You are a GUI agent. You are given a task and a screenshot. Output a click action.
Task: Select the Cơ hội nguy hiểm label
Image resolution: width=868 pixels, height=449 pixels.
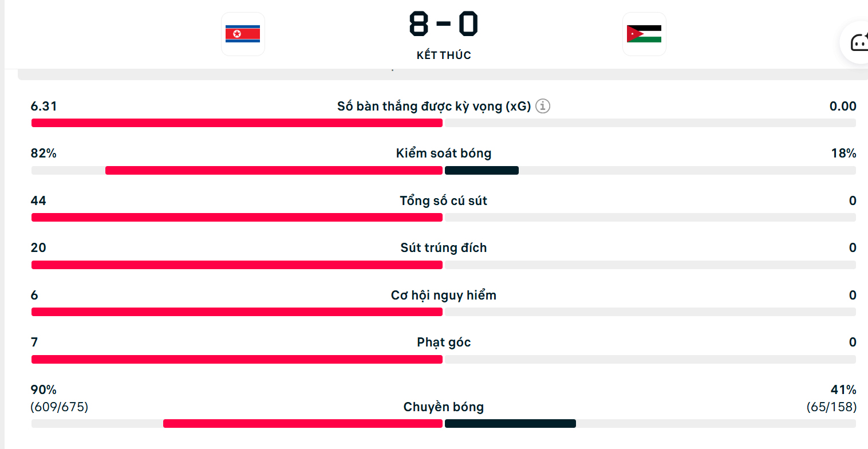pos(444,296)
